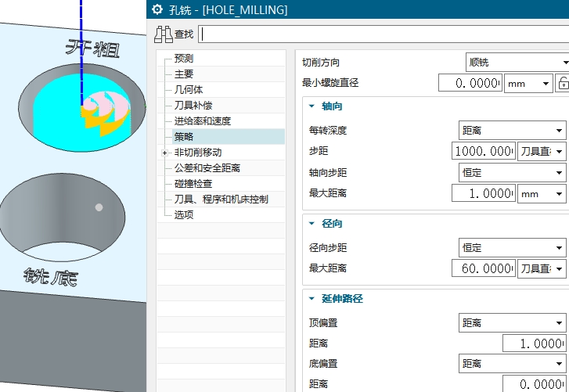Edit the 最小螺旋直径 value field

(470, 83)
